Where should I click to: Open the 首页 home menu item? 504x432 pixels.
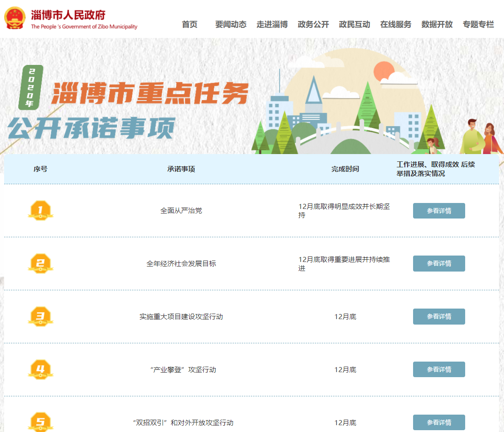point(190,25)
